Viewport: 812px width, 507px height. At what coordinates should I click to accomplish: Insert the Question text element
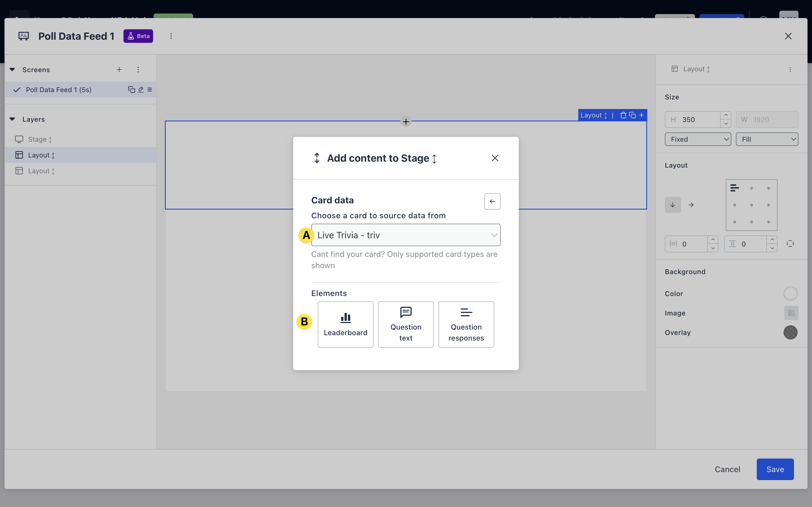[x=406, y=324]
